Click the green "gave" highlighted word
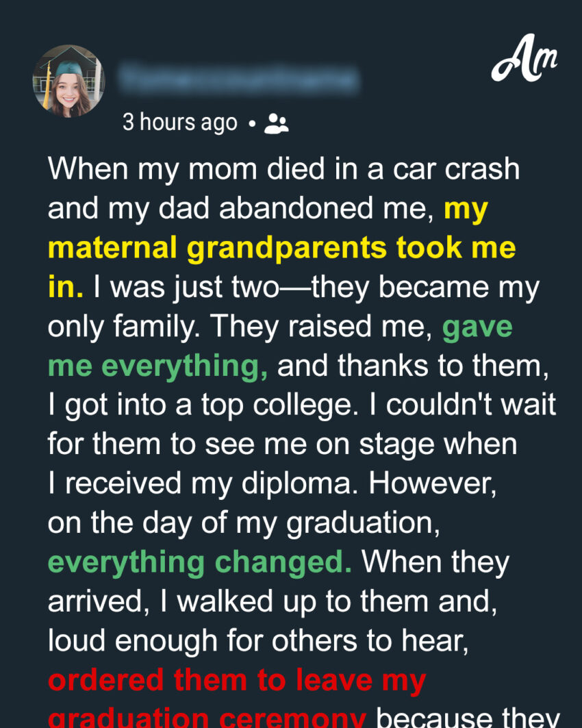The image size is (582, 728). [477, 327]
